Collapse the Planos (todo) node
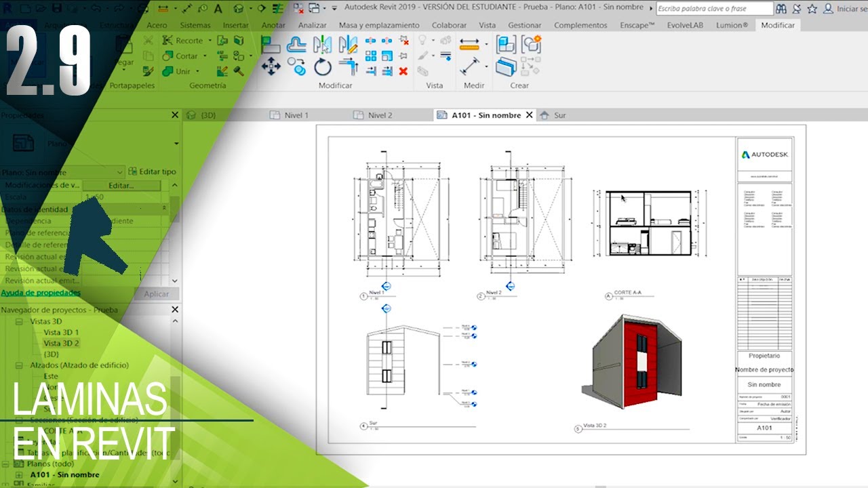This screenshot has width=868, height=488. click(6, 464)
